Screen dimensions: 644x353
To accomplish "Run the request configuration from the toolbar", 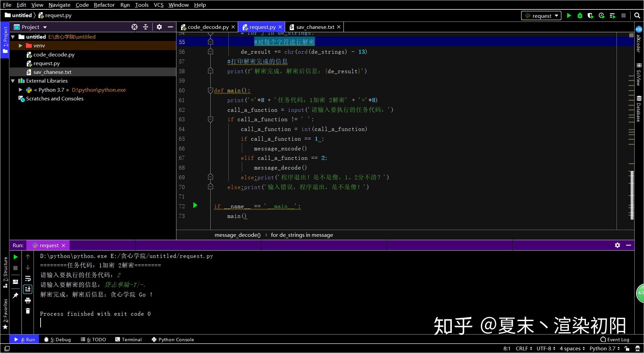I will tap(569, 15).
